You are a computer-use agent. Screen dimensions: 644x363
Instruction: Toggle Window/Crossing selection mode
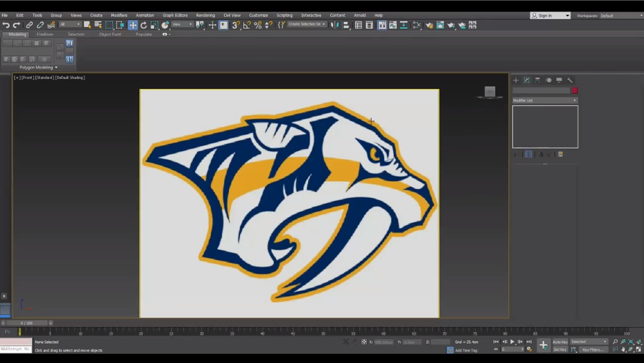click(x=120, y=25)
